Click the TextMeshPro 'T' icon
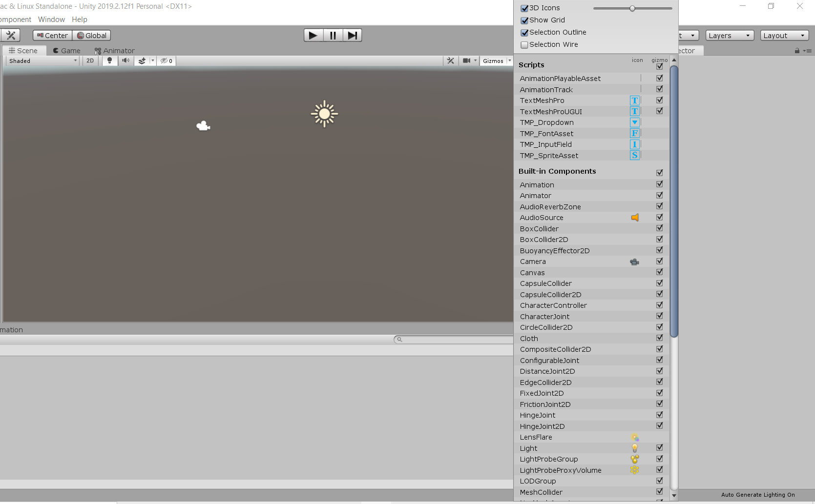This screenshot has height=504, width=815. pos(634,100)
